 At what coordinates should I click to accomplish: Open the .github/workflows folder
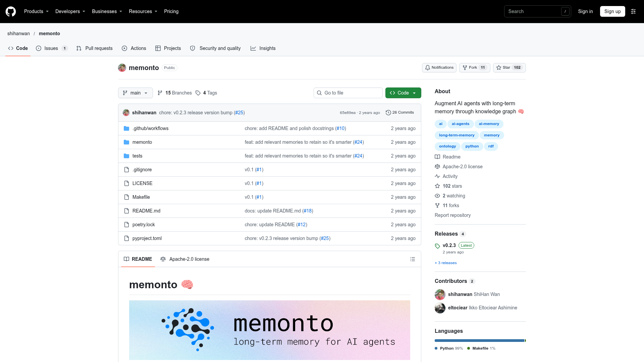tap(150, 128)
